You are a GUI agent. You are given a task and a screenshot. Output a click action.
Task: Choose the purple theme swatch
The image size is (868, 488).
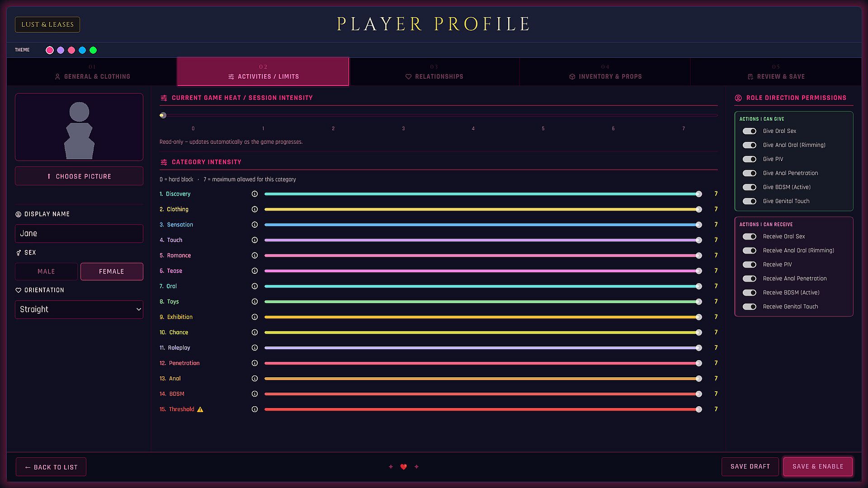click(x=61, y=50)
